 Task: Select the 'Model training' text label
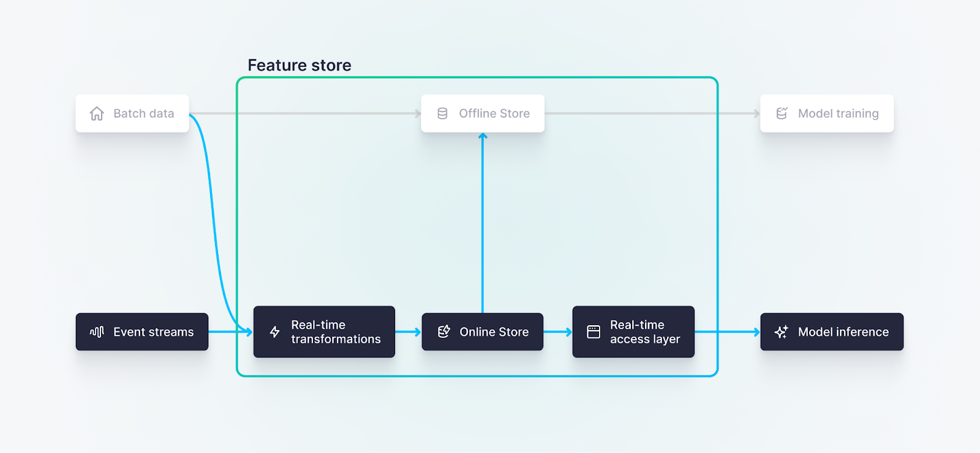point(838,114)
